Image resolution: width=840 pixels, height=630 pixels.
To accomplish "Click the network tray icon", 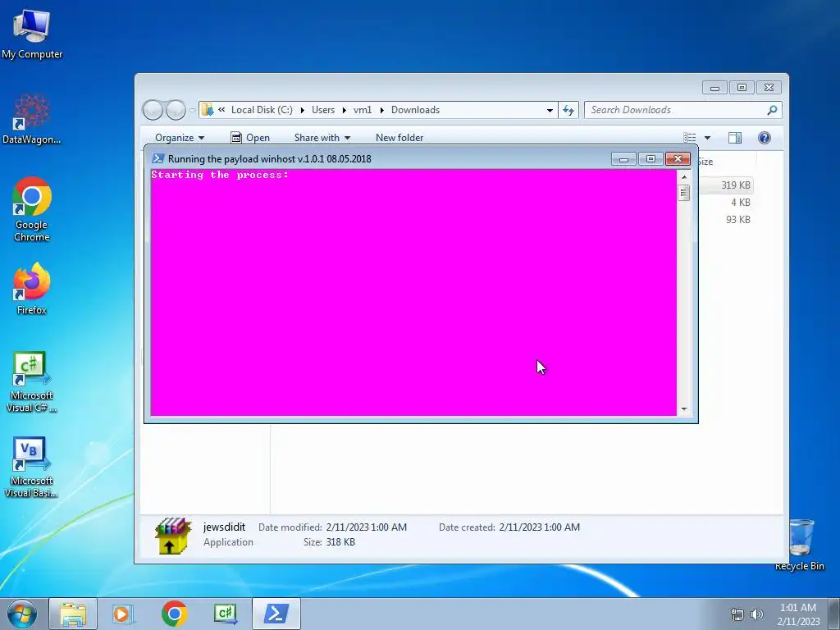I will click(x=737, y=614).
